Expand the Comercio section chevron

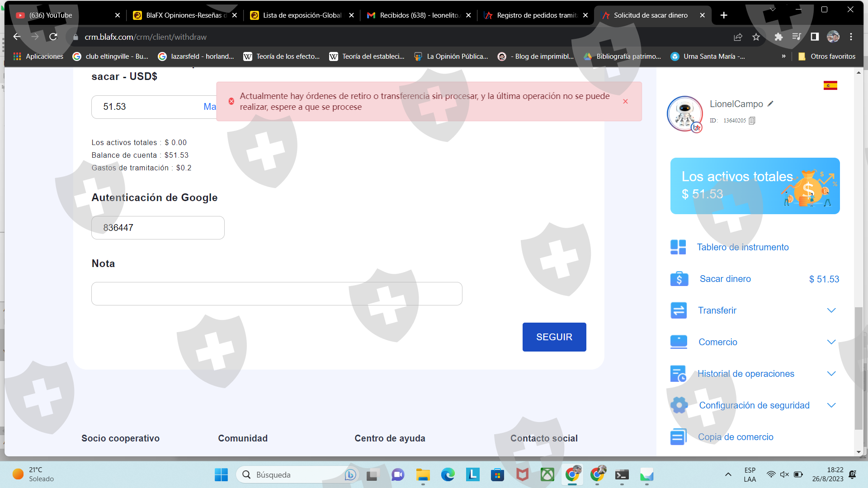coord(831,342)
